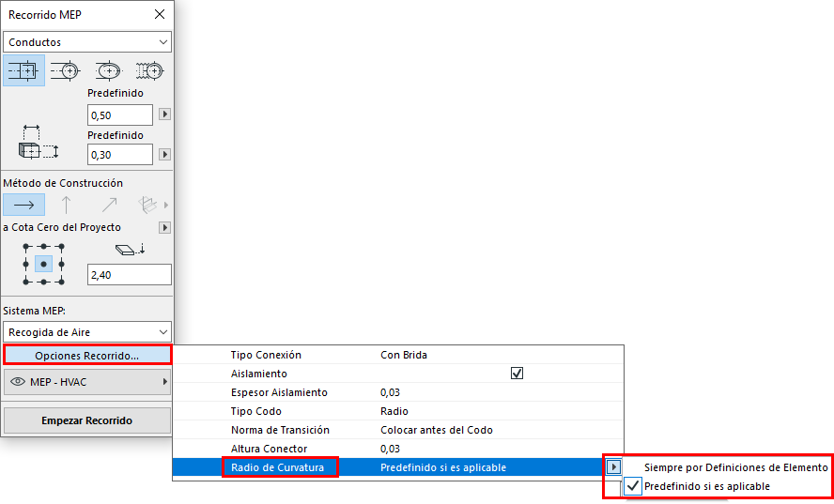Screen dimensions: 834x504
Task: Click the Con Brida value
Action: tap(404, 355)
